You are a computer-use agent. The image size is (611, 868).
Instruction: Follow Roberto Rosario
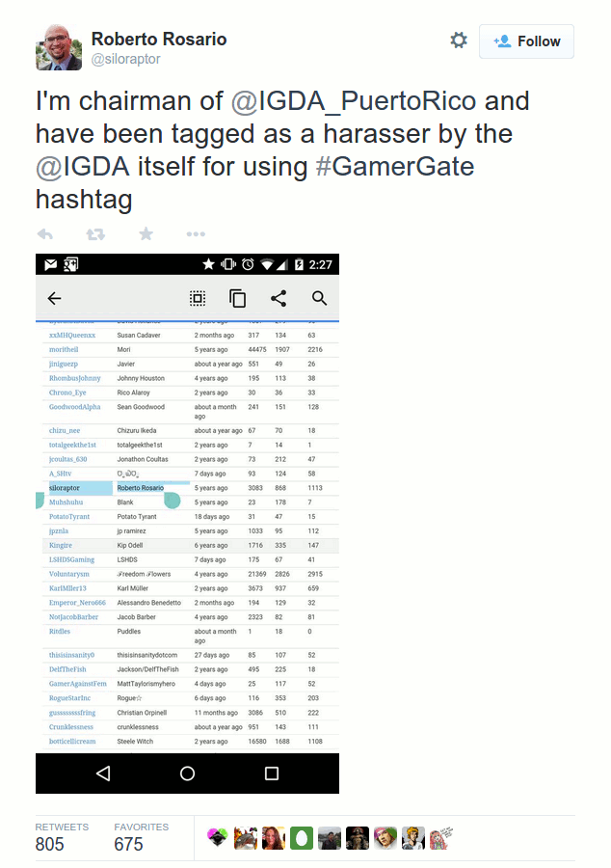[x=526, y=41]
